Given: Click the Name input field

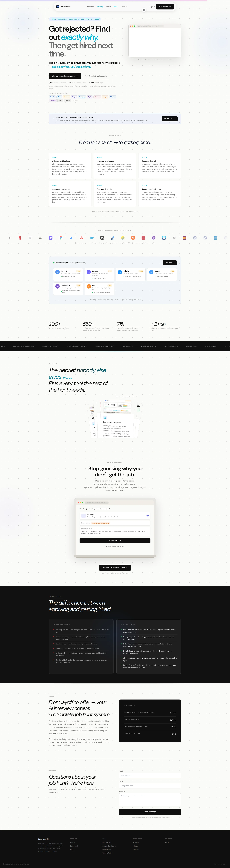Looking at the screenshot, I should click(x=150, y=776).
